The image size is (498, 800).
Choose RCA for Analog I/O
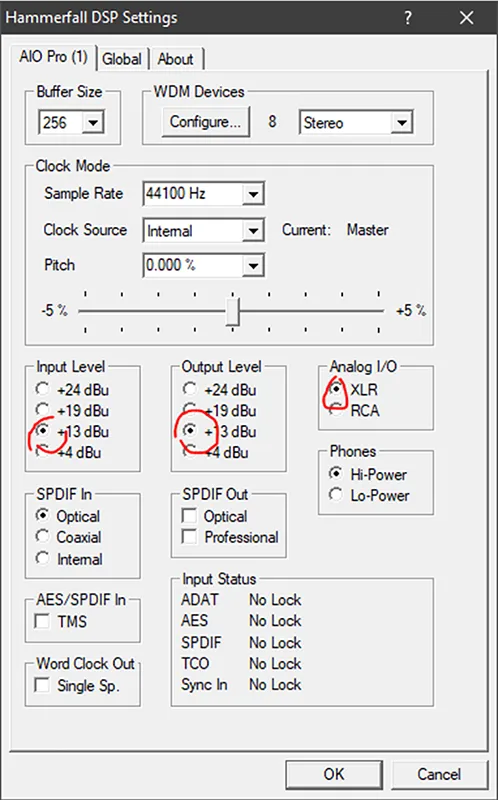coord(336,410)
